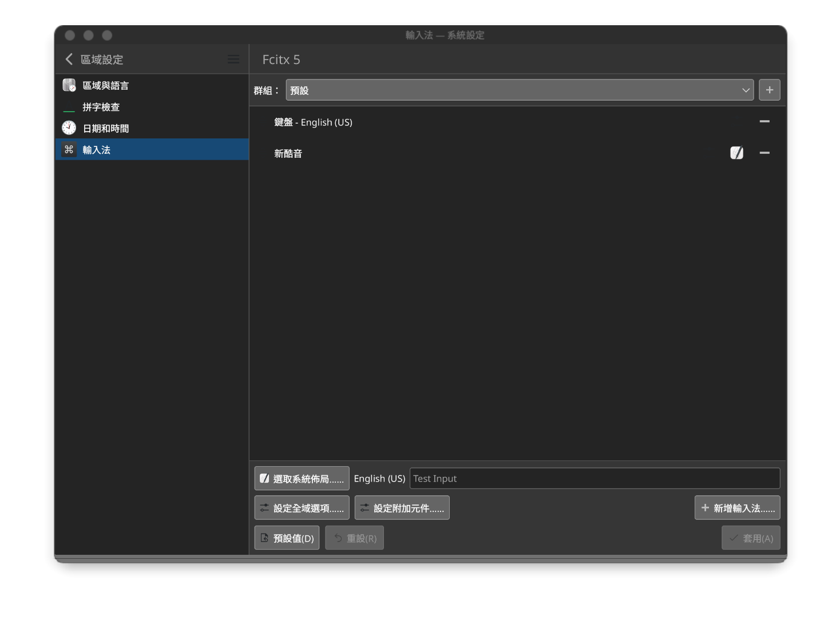840x624 pixels.
Task: Click the 重設(R) button
Action: click(355, 538)
